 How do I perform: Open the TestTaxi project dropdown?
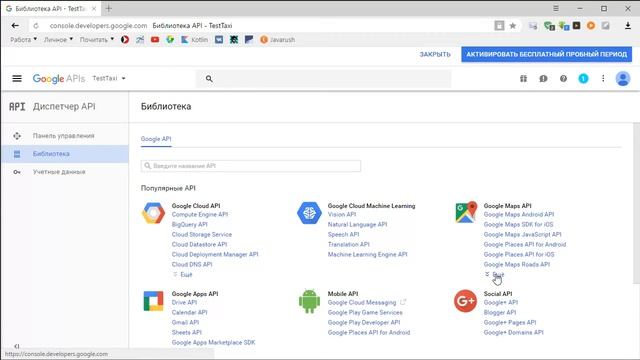click(109, 78)
